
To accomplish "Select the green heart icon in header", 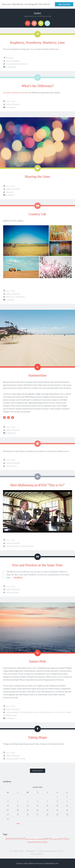I will pyautogui.click(x=41, y=23).
